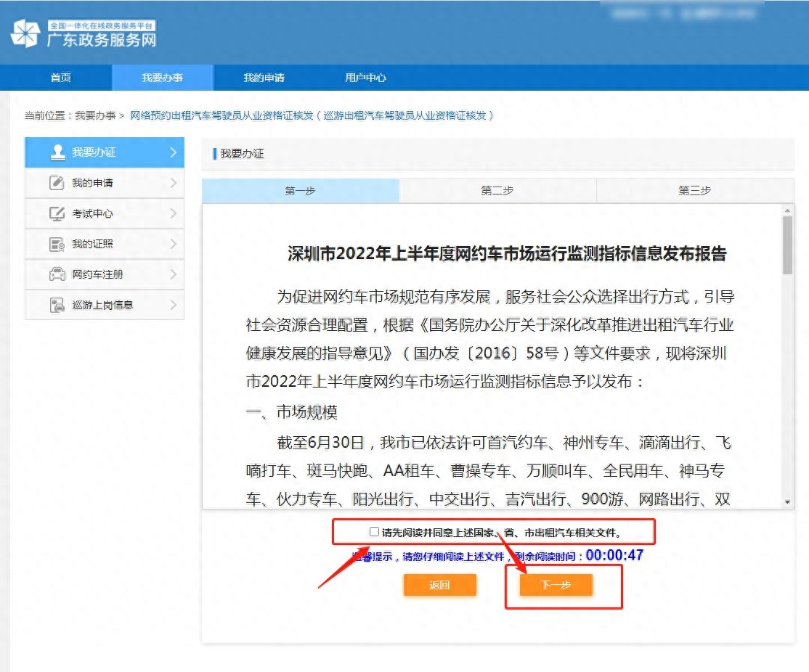This screenshot has height=672, width=809.
Task: Go to 我的申请 in top navigation
Action: click(x=264, y=78)
